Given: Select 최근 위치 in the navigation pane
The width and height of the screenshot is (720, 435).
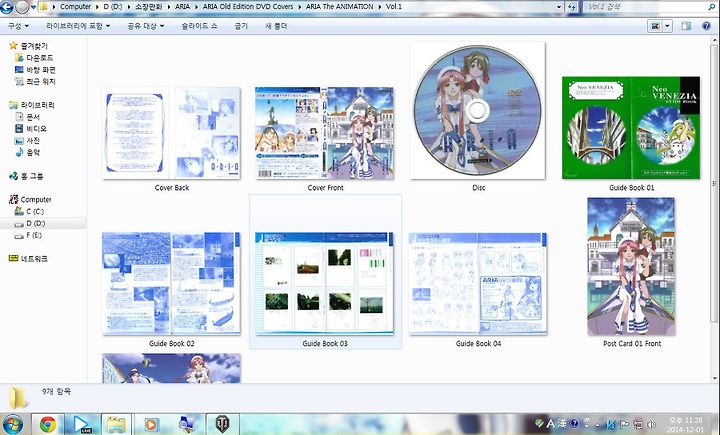Looking at the screenshot, I should point(35,81).
